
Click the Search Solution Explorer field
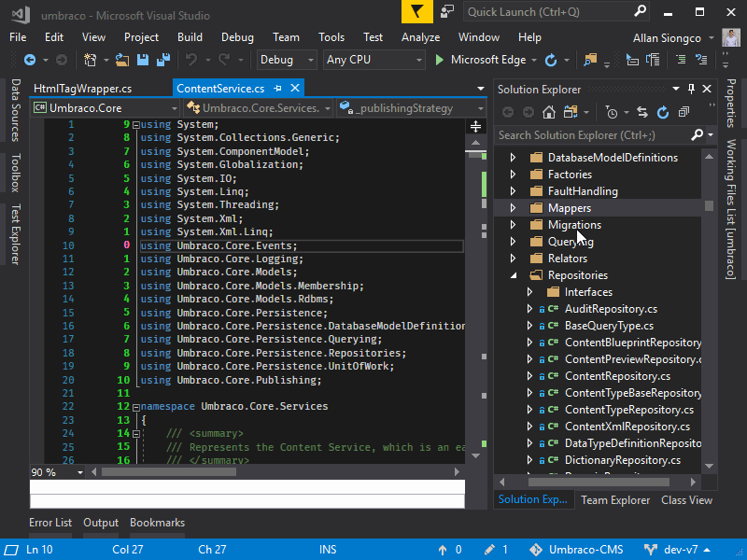(x=592, y=135)
